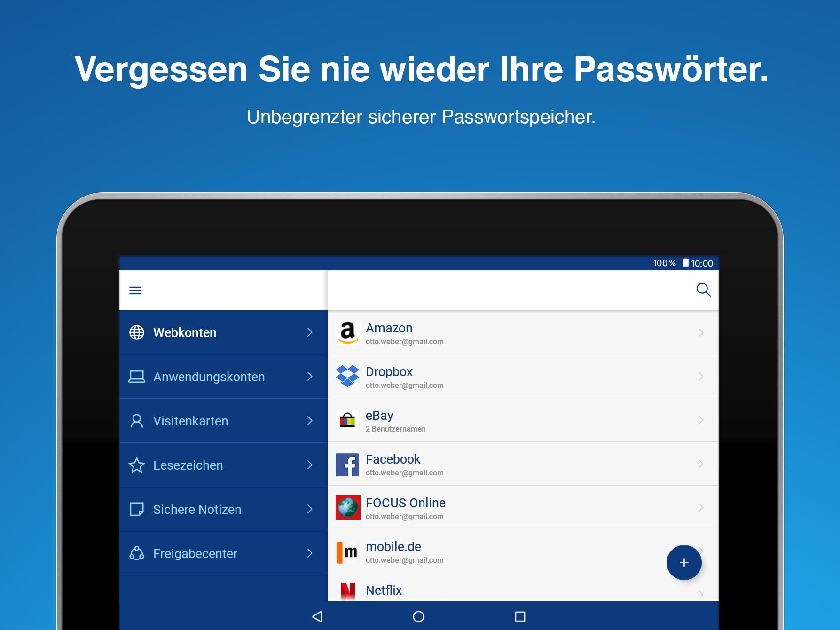Screen dimensions: 840x630
Task: Open the eBay account title
Action: pyautogui.click(x=379, y=416)
